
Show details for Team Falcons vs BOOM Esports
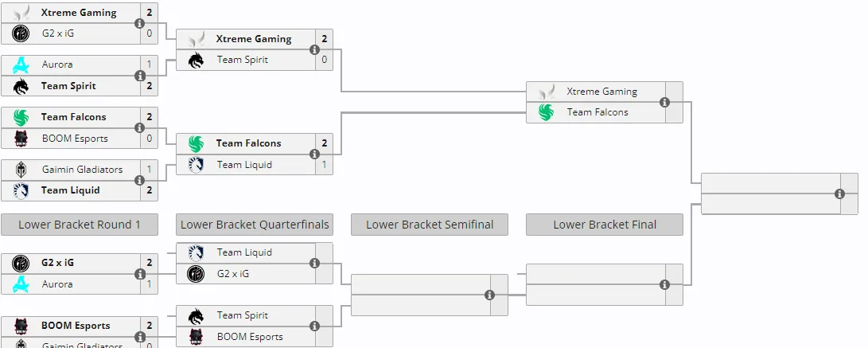click(x=139, y=128)
